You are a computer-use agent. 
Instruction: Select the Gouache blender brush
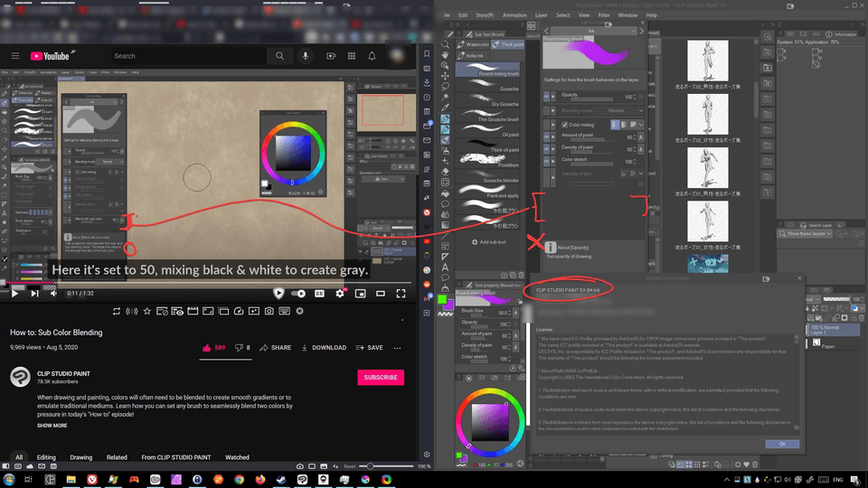tap(489, 176)
